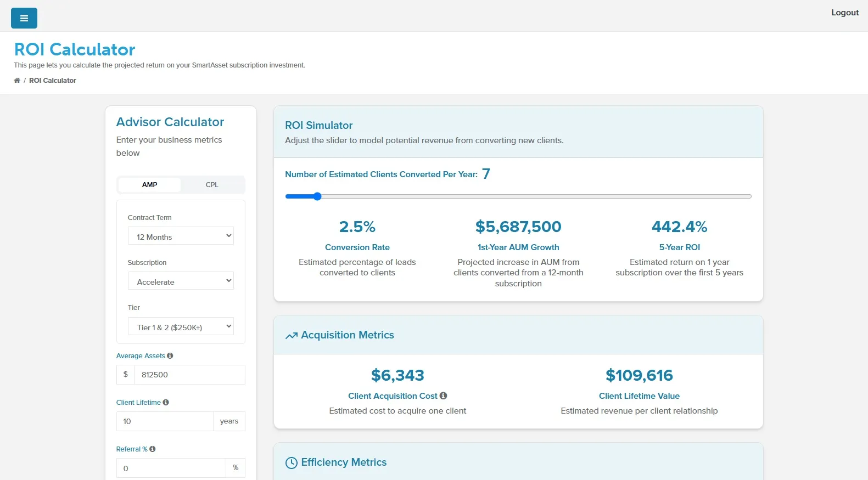Click the Client Lifetime info icon
868x480 pixels.
(x=166, y=402)
